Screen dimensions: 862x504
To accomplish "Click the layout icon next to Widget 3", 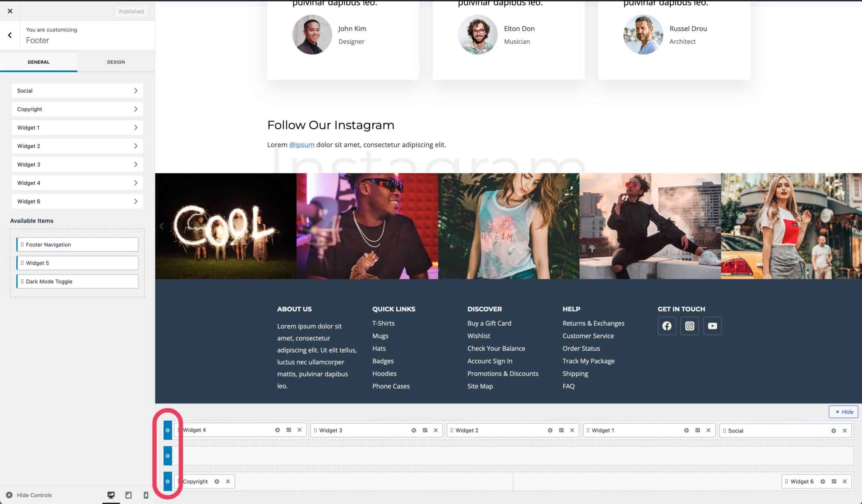I will click(x=425, y=430).
